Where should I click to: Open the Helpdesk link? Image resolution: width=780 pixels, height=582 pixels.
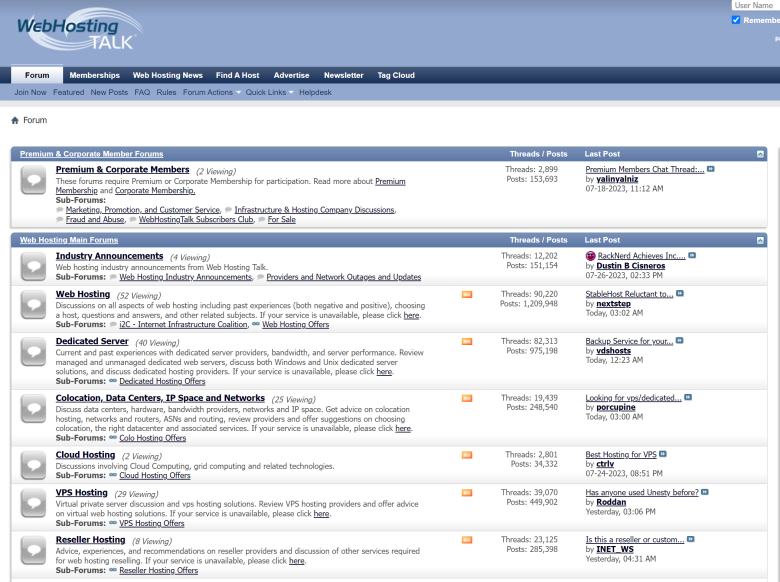pos(315,93)
